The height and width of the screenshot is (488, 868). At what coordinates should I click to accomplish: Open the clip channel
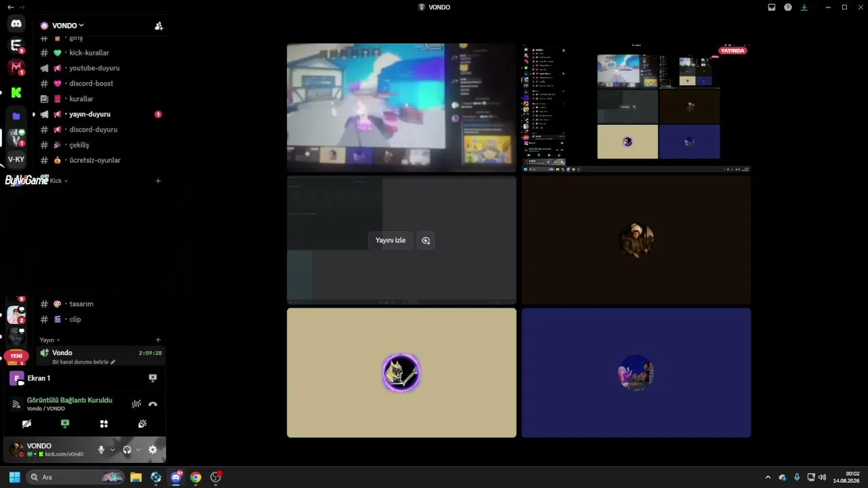[x=100, y=319]
